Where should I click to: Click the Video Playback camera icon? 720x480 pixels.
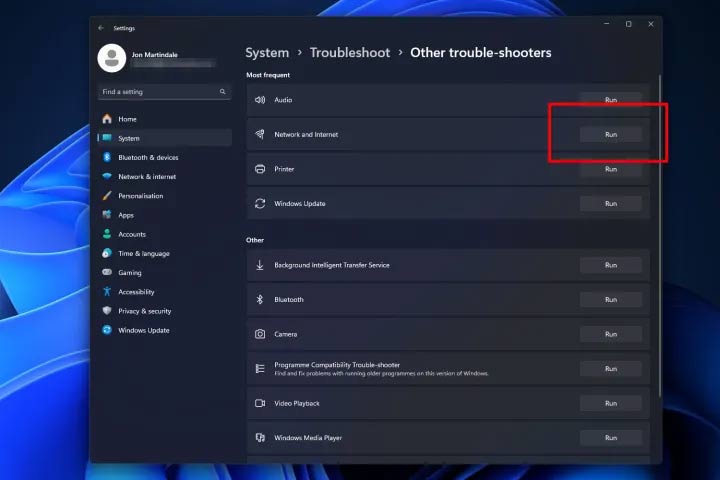[x=260, y=403]
